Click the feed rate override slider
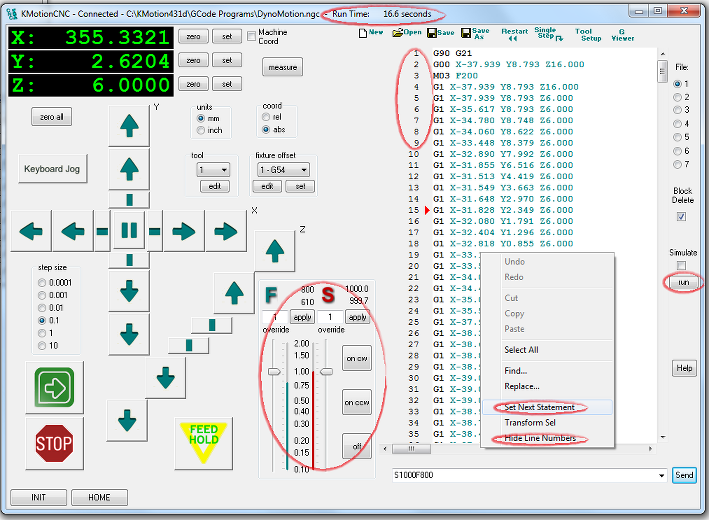 [273, 371]
